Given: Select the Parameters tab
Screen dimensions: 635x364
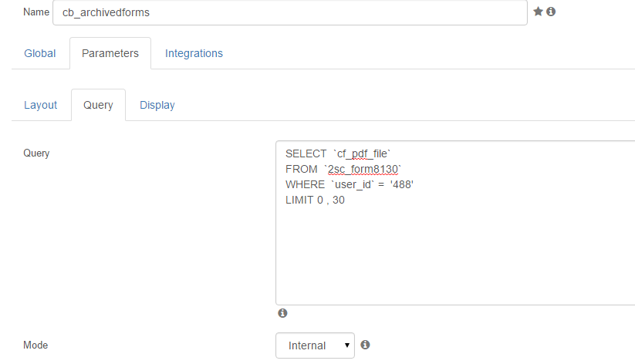Looking at the screenshot, I should pos(110,53).
